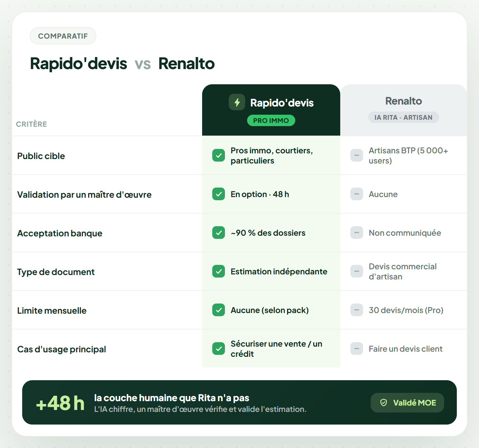Click the text Pros immo, courtiers, particuliers
Screen dimensions: 479x448
point(272,156)
